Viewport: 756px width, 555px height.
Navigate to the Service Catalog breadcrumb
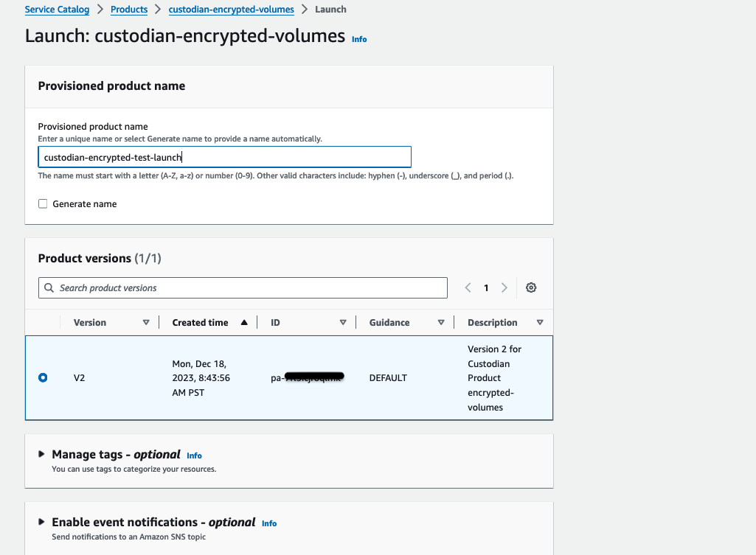tap(57, 9)
